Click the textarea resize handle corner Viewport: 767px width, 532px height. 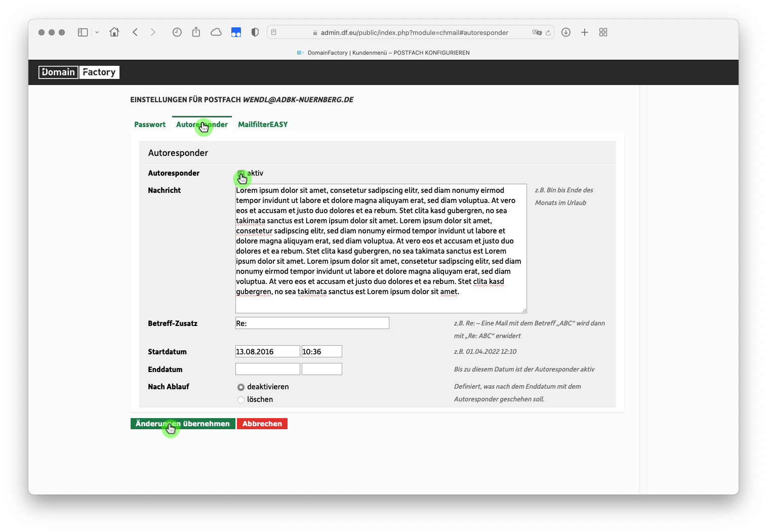[x=524, y=310]
